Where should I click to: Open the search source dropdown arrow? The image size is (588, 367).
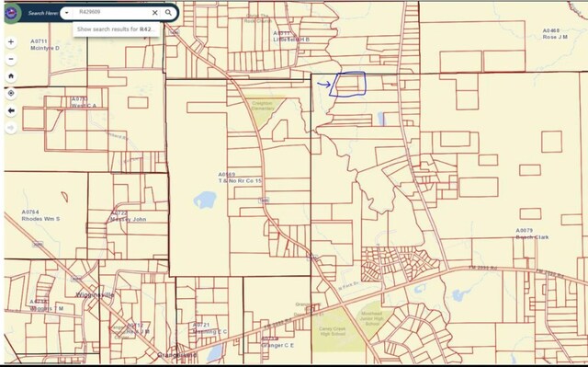point(66,13)
